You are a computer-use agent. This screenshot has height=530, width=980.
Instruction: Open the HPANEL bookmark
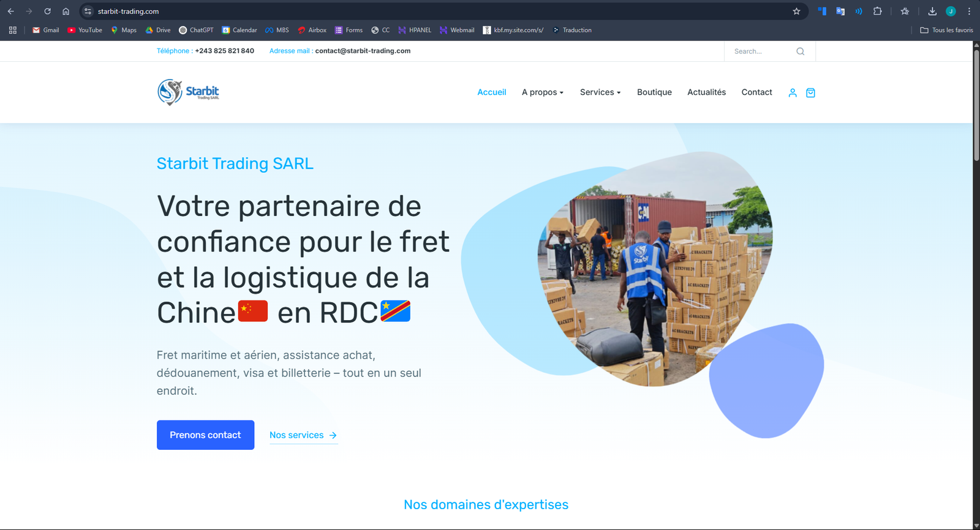click(415, 30)
